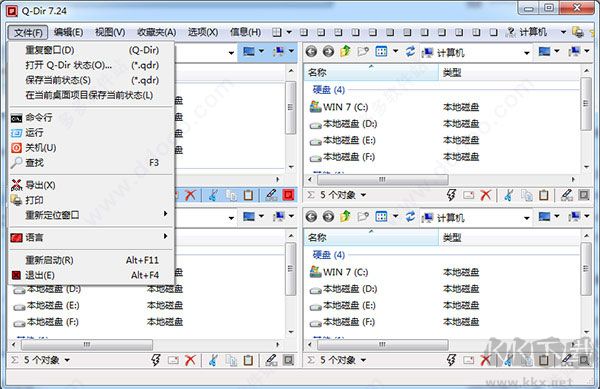The image size is (600, 389).
Task: Select 本地磁盘 (D:) in top-right pane
Action: (x=343, y=124)
